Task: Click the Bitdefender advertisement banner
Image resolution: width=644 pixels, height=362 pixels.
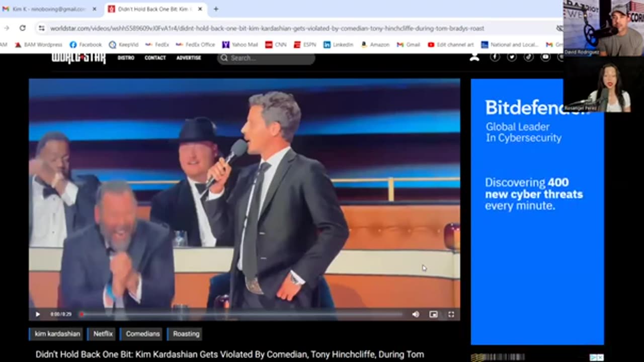Action: tap(537, 212)
